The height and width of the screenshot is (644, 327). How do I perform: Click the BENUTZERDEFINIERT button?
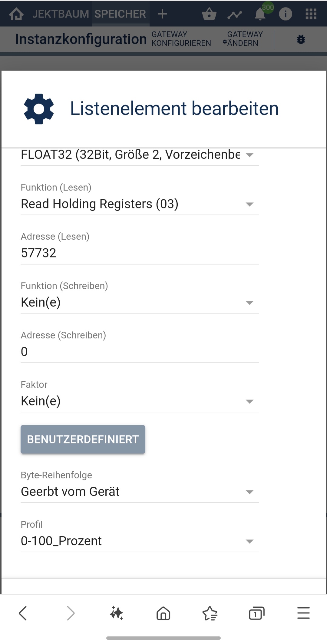(x=83, y=439)
